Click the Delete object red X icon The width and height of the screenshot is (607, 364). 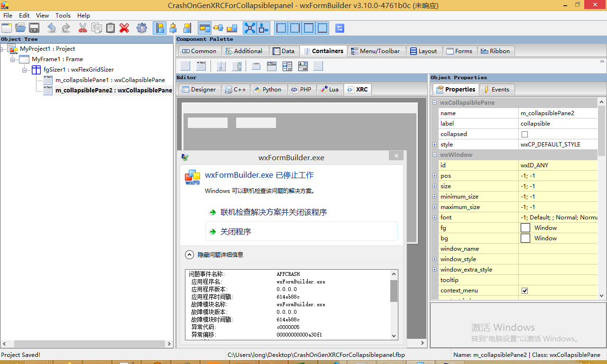click(124, 28)
